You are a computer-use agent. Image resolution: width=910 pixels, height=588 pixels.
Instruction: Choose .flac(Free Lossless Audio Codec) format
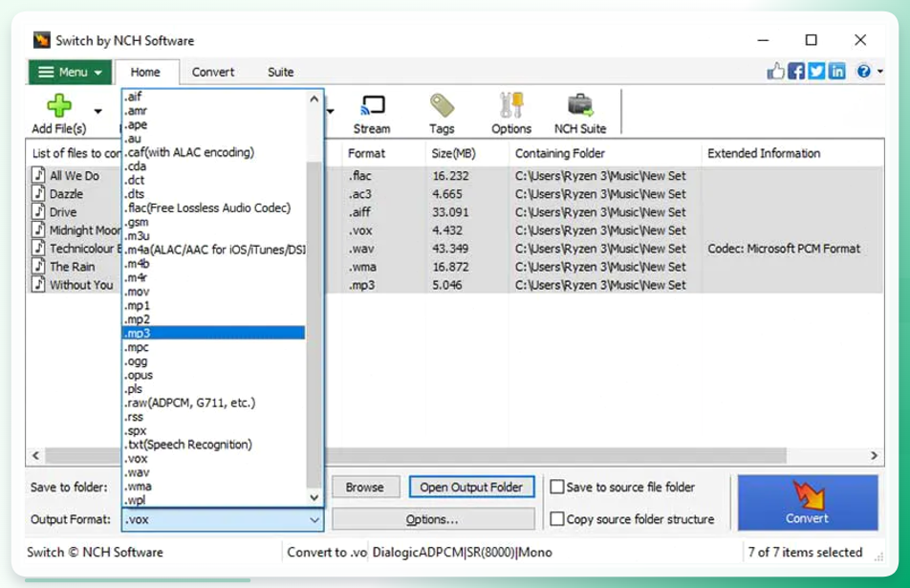[x=213, y=207]
